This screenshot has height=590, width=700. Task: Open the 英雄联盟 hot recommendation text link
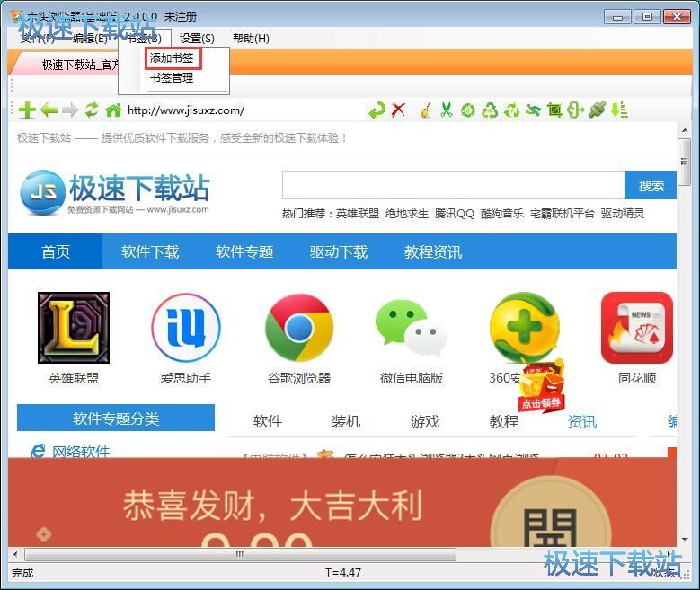click(x=357, y=214)
